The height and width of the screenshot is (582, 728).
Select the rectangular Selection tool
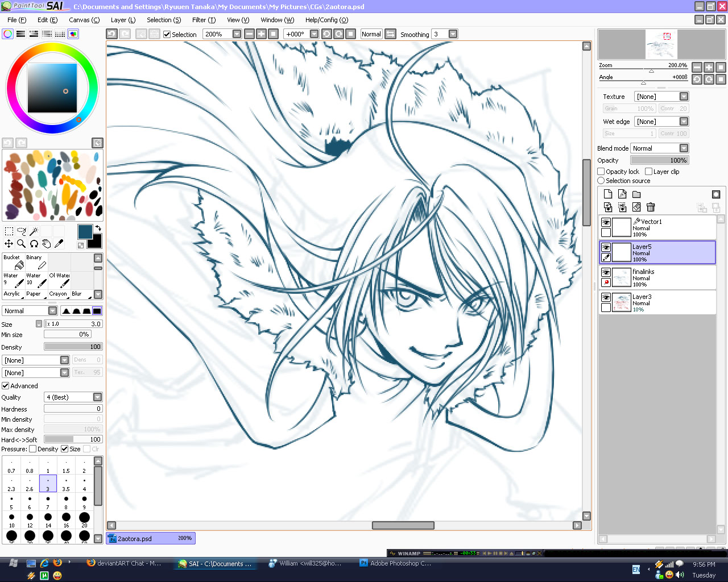coord(9,231)
